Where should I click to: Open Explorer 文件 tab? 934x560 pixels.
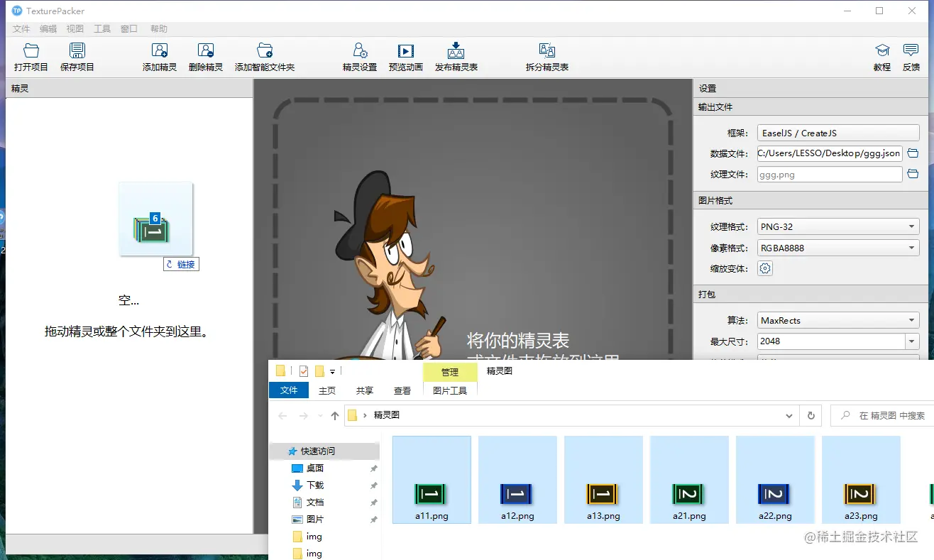tap(289, 390)
